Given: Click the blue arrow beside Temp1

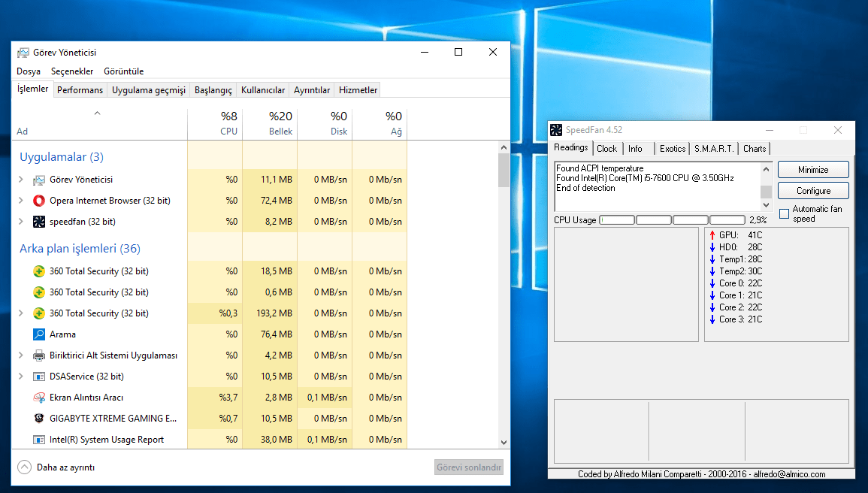Looking at the screenshot, I should click(712, 259).
